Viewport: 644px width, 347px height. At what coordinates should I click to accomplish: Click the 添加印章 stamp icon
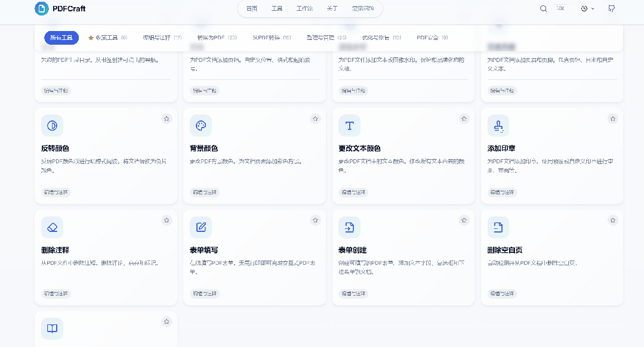click(498, 126)
